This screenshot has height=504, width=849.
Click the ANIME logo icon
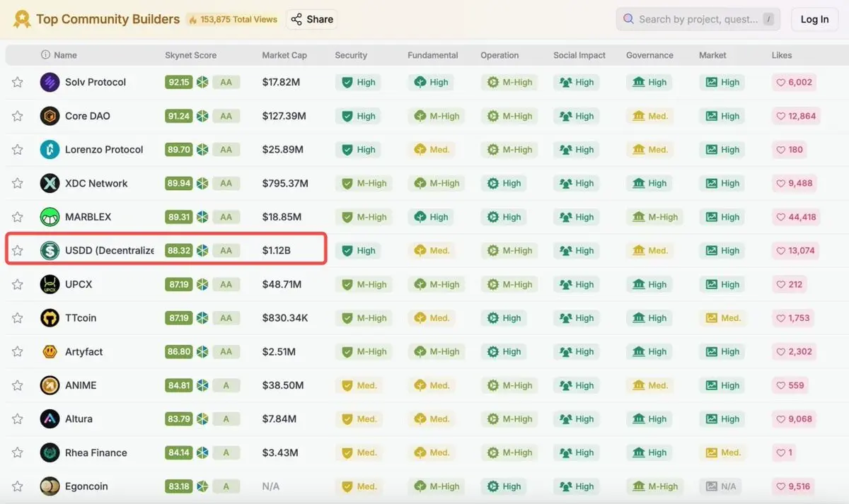[x=50, y=385]
